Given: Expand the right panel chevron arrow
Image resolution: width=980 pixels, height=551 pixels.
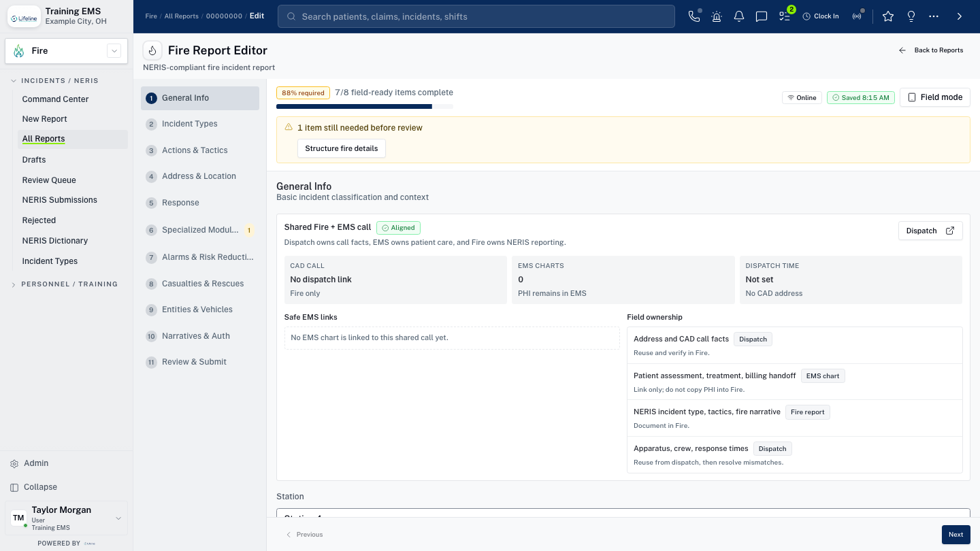Looking at the screenshot, I should coord(960,16).
